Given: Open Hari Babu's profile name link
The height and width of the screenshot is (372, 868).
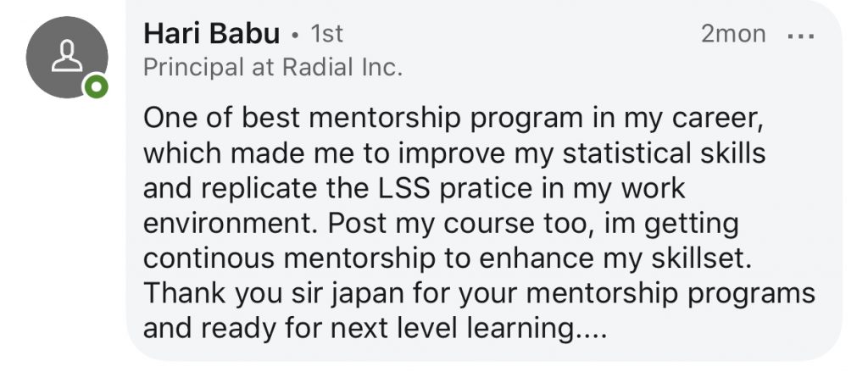Looking at the screenshot, I should coord(212,34).
